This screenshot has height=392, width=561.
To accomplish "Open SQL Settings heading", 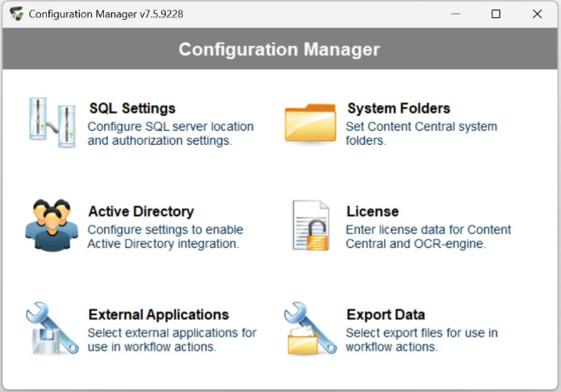I will click(132, 108).
